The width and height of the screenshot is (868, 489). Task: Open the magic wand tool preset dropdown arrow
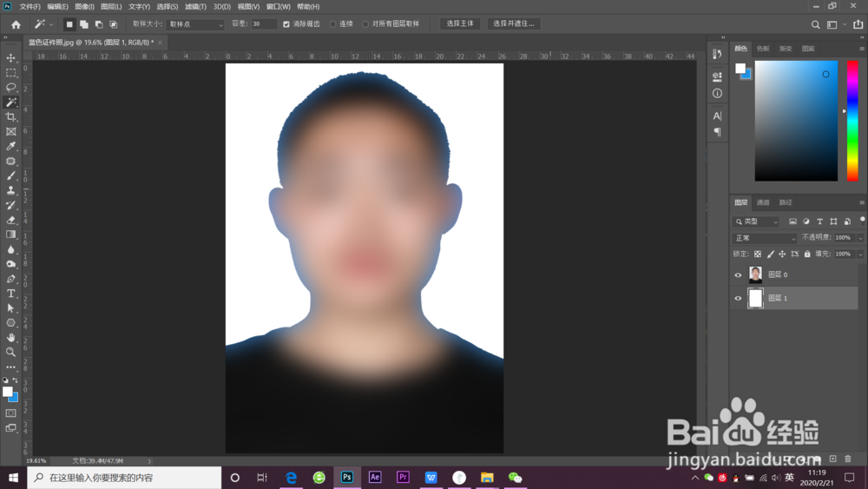coord(51,24)
